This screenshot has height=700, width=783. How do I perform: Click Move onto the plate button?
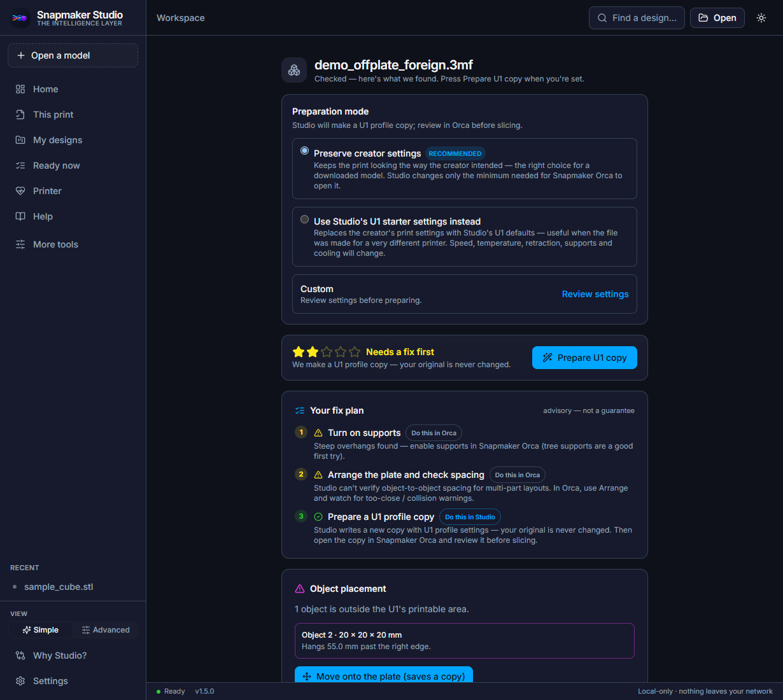pyautogui.click(x=384, y=676)
